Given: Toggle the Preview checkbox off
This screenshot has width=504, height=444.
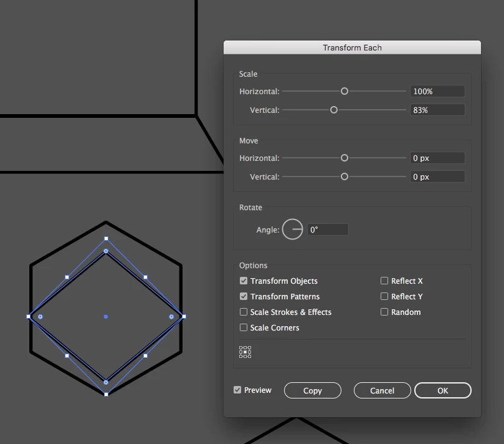Looking at the screenshot, I should [x=237, y=390].
